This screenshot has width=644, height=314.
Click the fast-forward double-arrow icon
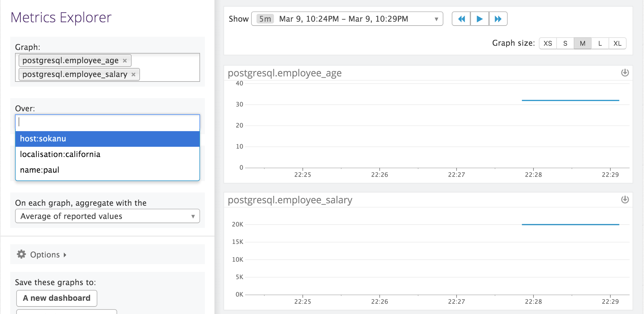pyautogui.click(x=498, y=18)
